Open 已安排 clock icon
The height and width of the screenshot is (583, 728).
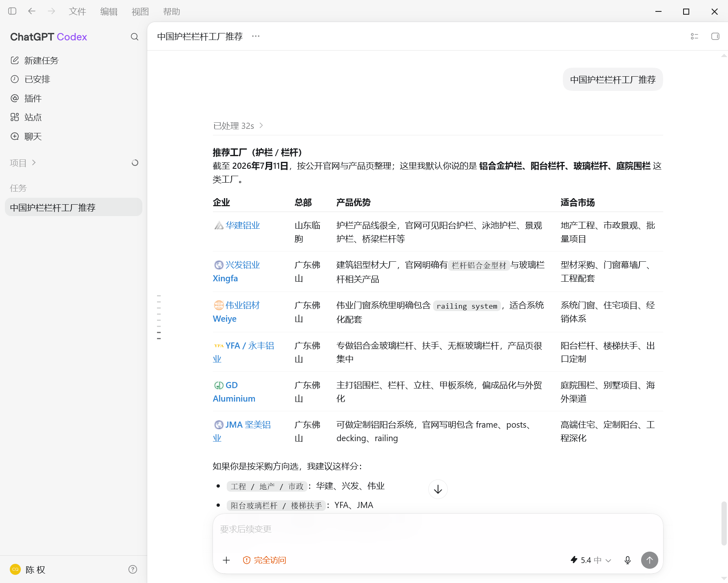click(x=15, y=79)
